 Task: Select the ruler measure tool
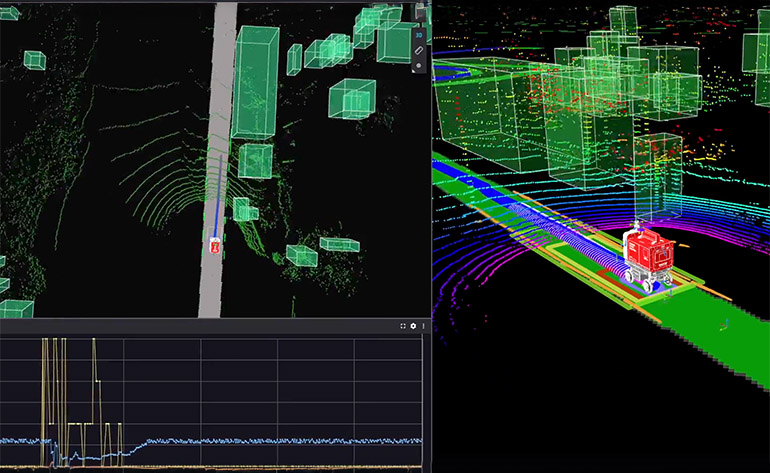click(419, 50)
